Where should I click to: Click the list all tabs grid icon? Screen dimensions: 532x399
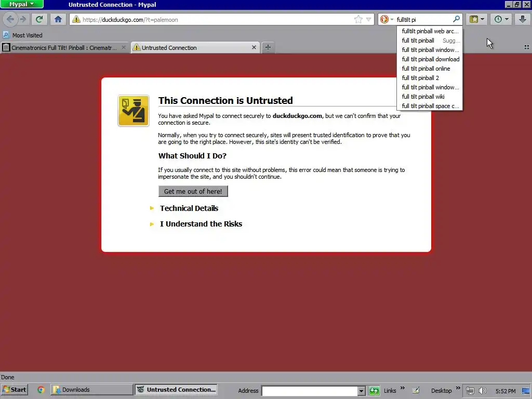(527, 47)
